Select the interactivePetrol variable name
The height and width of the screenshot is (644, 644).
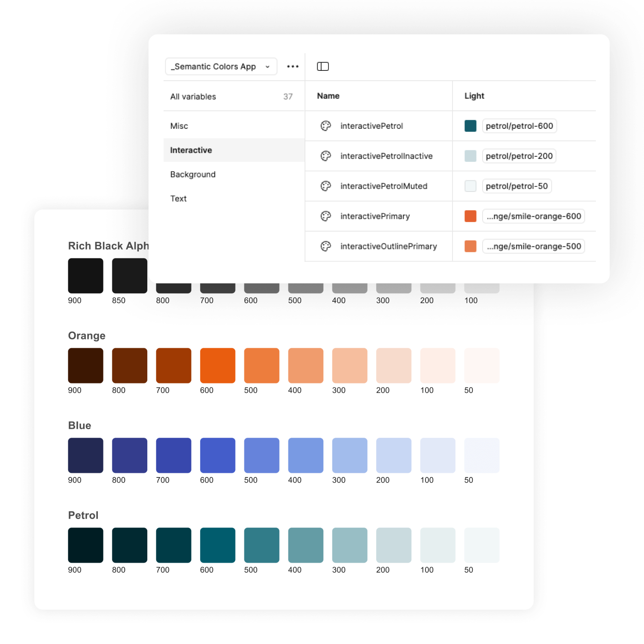[372, 126]
